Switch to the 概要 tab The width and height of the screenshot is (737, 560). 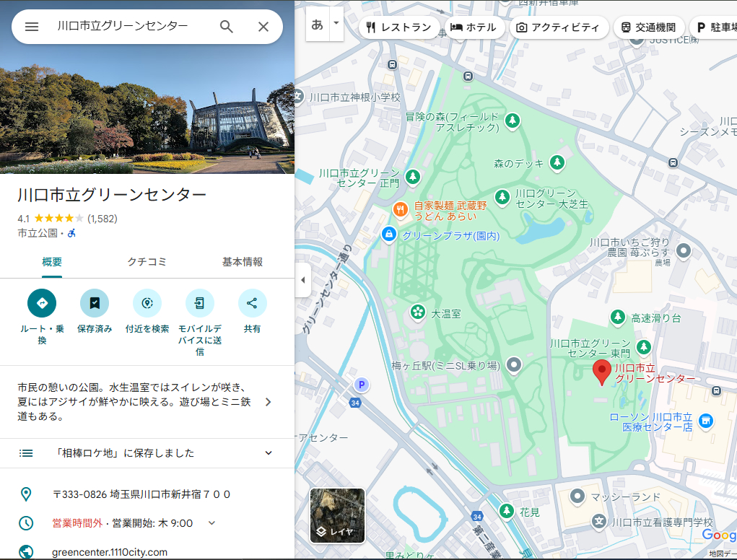[52, 262]
